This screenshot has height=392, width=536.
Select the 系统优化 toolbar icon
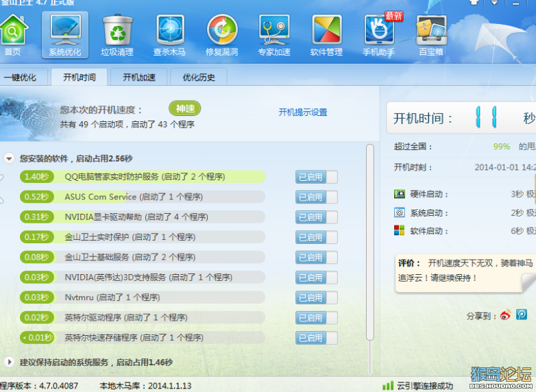pos(65,34)
